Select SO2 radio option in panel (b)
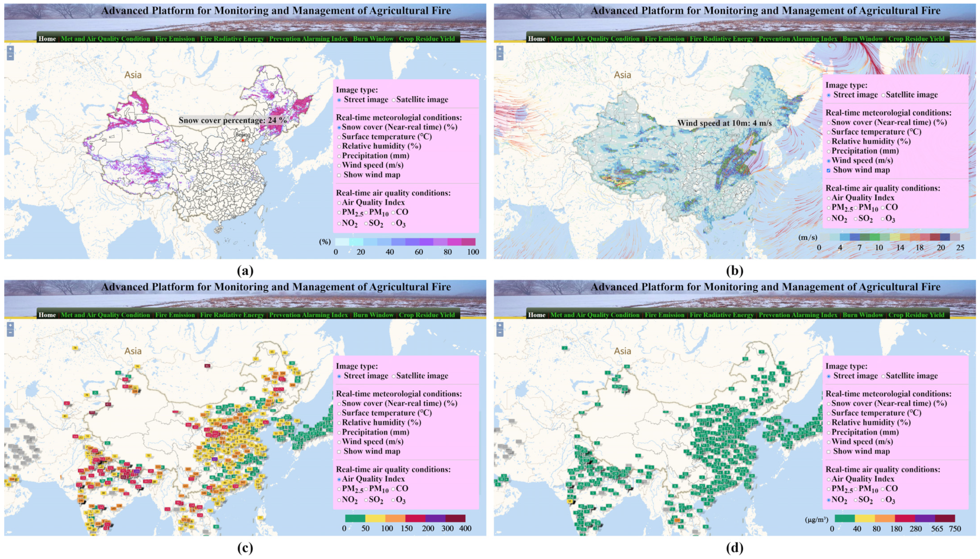980x559 pixels. (x=856, y=219)
